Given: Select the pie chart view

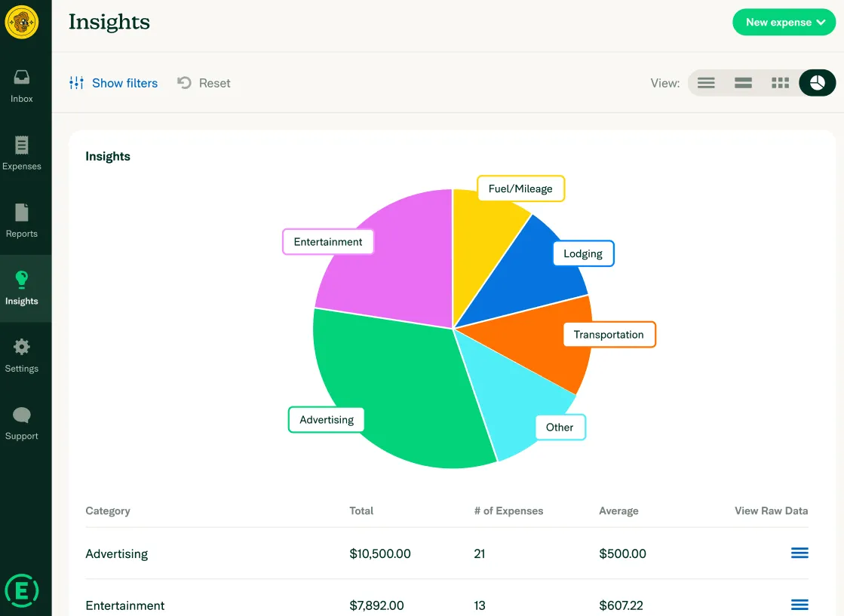Looking at the screenshot, I should tap(817, 83).
